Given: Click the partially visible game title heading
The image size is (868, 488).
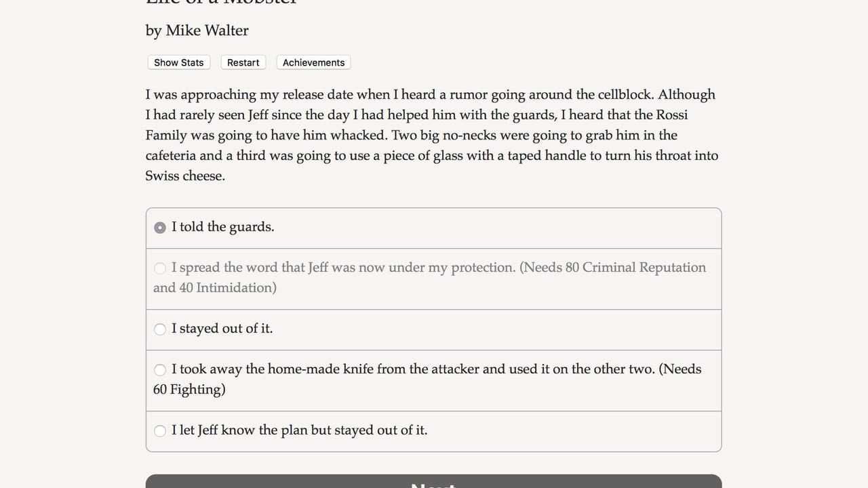Looking at the screenshot, I should (x=221, y=3).
